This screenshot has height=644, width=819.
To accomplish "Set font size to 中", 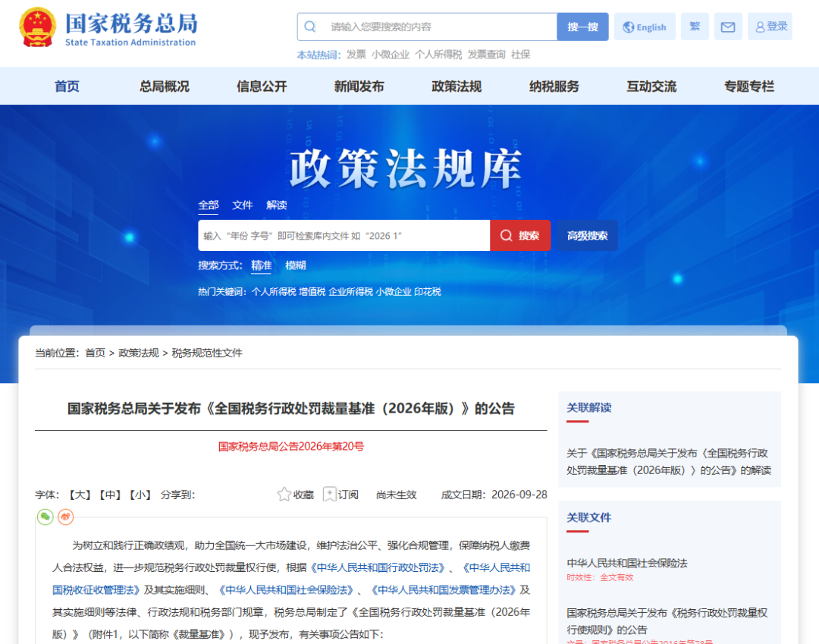I will [110, 495].
